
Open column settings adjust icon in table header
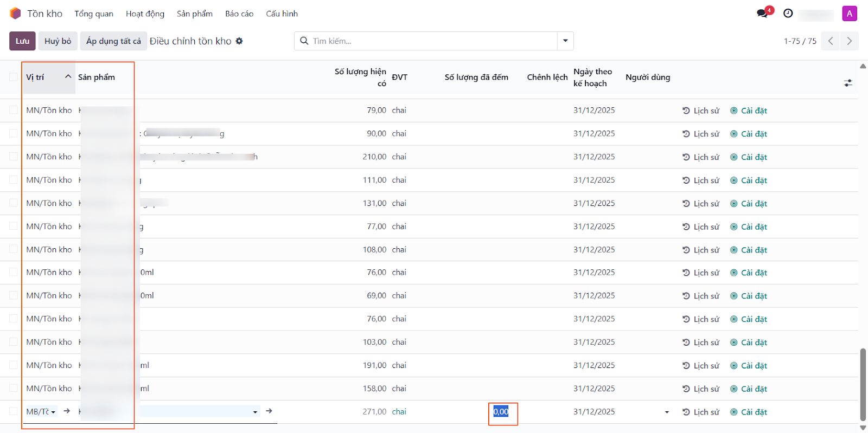click(848, 83)
